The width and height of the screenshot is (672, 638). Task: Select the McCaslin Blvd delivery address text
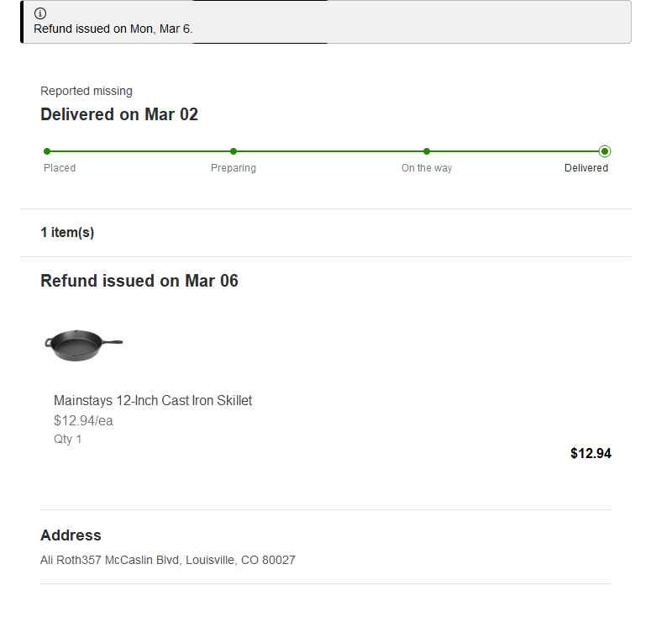168,560
